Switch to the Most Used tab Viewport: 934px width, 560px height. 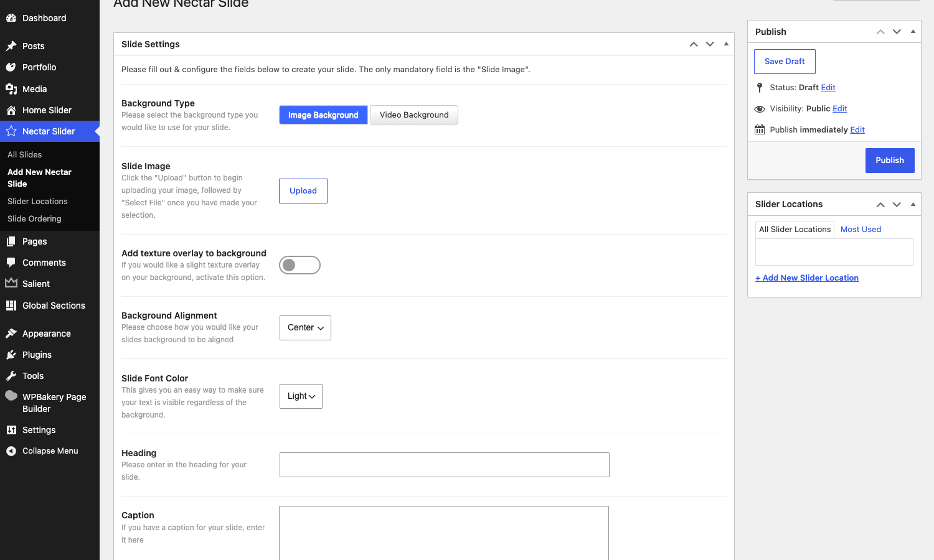861,230
